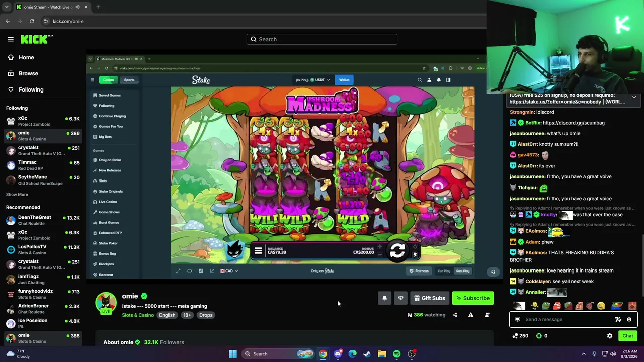The image size is (644, 362).
Task: Share the stream via the share icon
Action: point(455,315)
